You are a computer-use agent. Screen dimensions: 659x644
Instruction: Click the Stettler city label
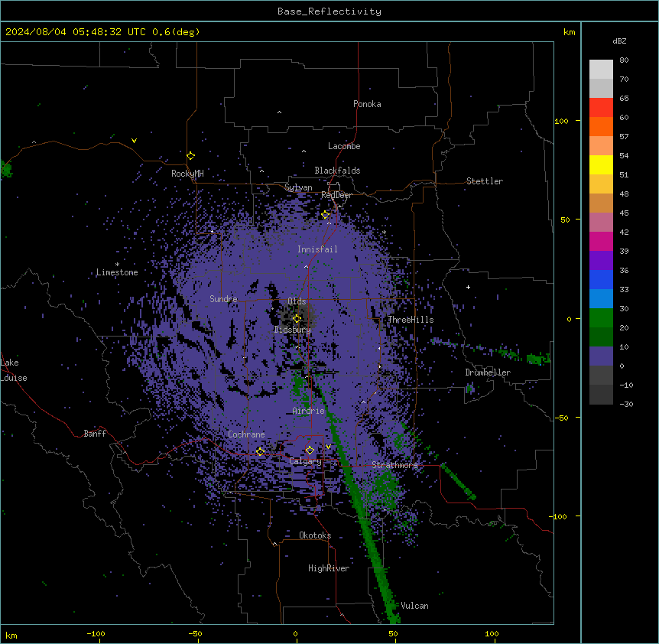485,181
